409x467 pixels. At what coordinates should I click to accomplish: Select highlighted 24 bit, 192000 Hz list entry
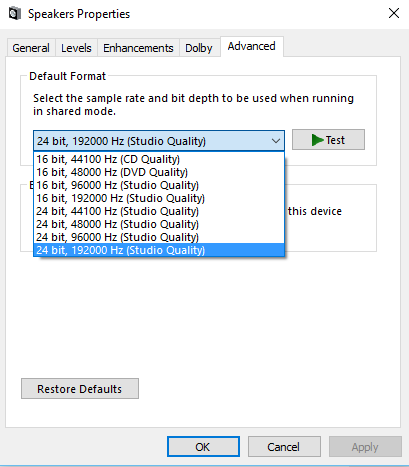pyautogui.click(x=159, y=250)
